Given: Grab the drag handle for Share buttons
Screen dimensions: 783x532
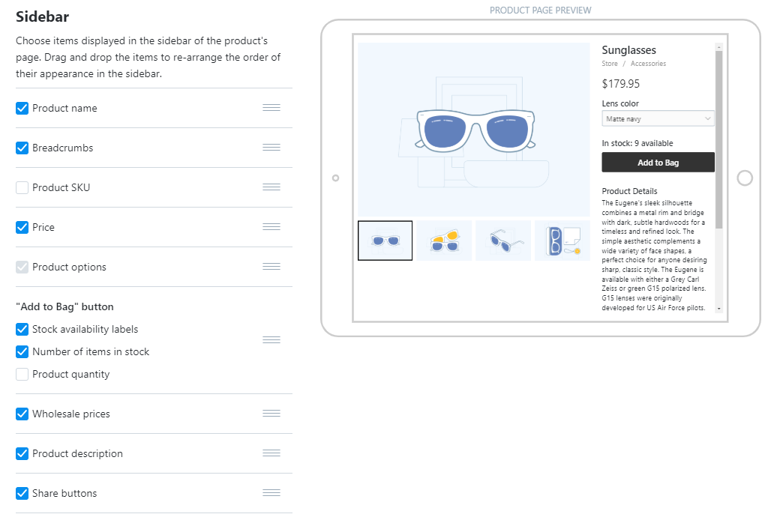Looking at the screenshot, I should [x=271, y=493].
